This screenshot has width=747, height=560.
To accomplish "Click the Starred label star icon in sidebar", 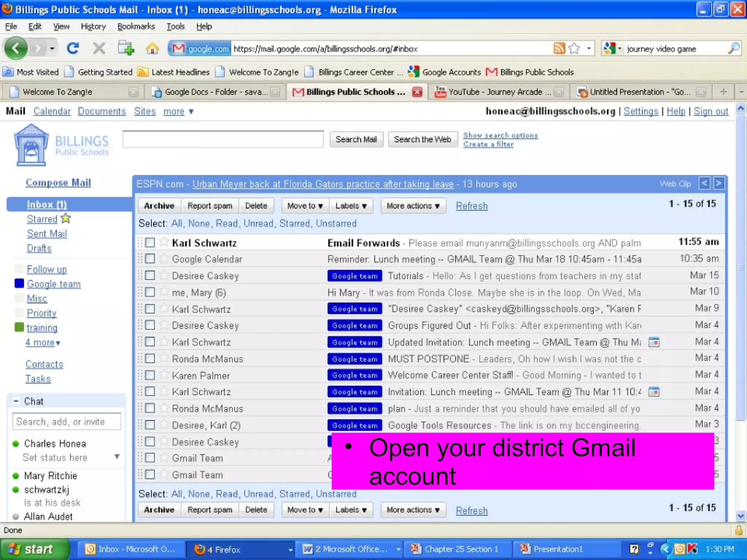I will coord(66,218).
